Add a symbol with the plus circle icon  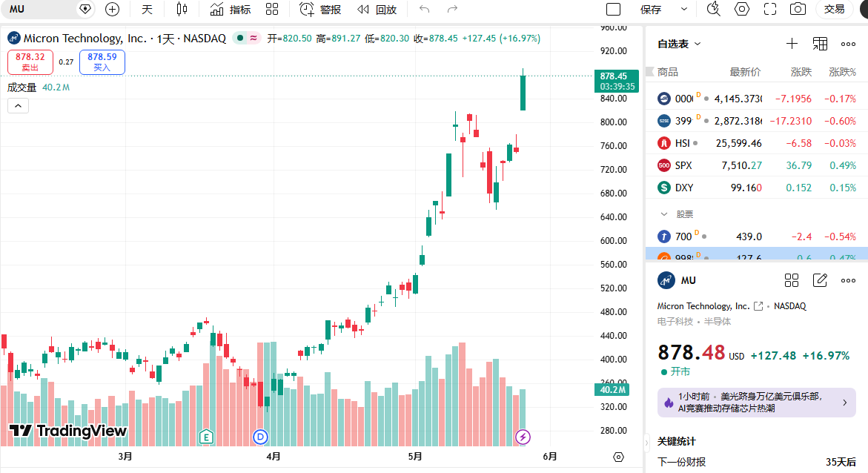pos(113,9)
